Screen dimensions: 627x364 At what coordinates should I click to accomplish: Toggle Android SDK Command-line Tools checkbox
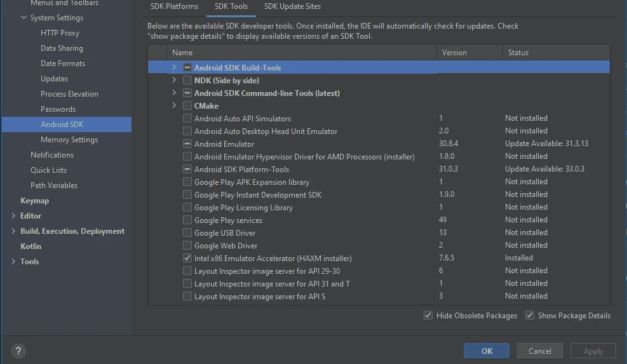click(x=187, y=93)
